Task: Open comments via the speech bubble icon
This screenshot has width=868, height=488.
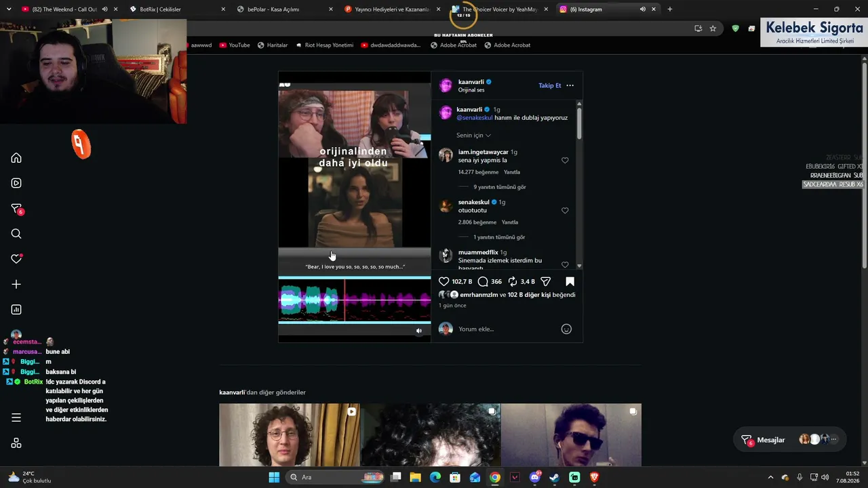Action: [x=483, y=281]
